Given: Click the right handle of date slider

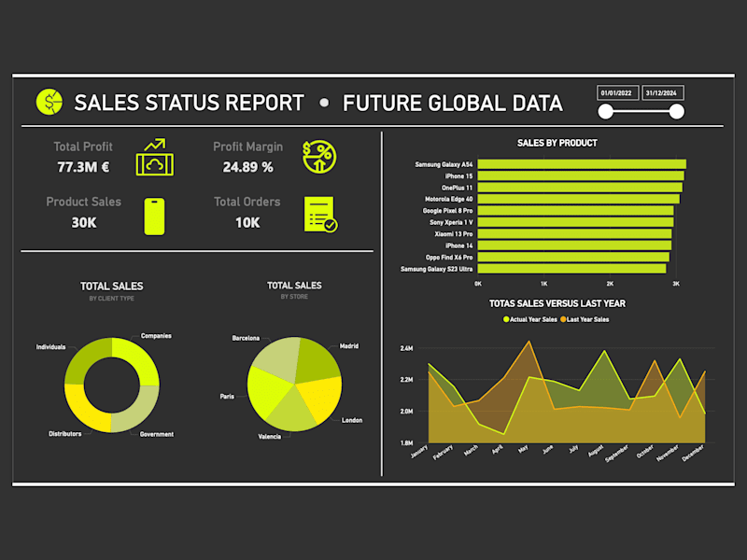Looking at the screenshot, I should click(676, 112).
